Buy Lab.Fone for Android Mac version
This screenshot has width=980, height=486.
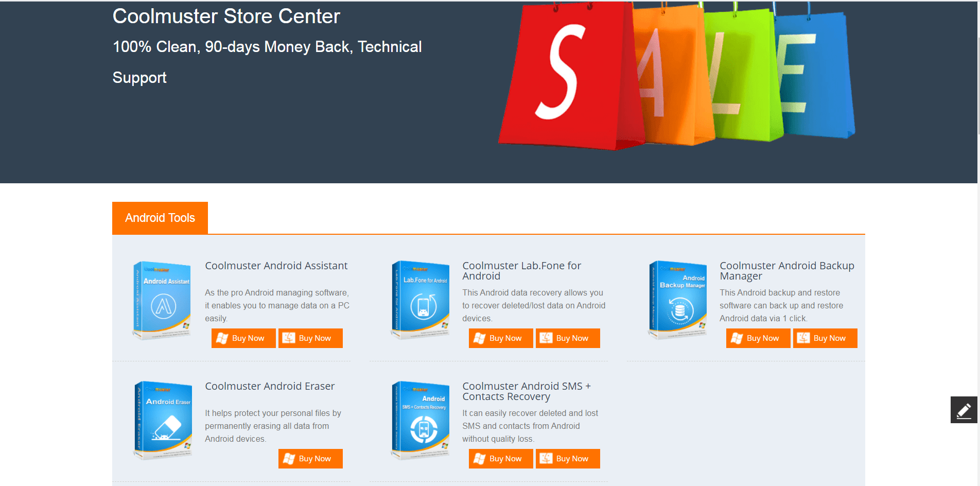click(x=568, y=338)
